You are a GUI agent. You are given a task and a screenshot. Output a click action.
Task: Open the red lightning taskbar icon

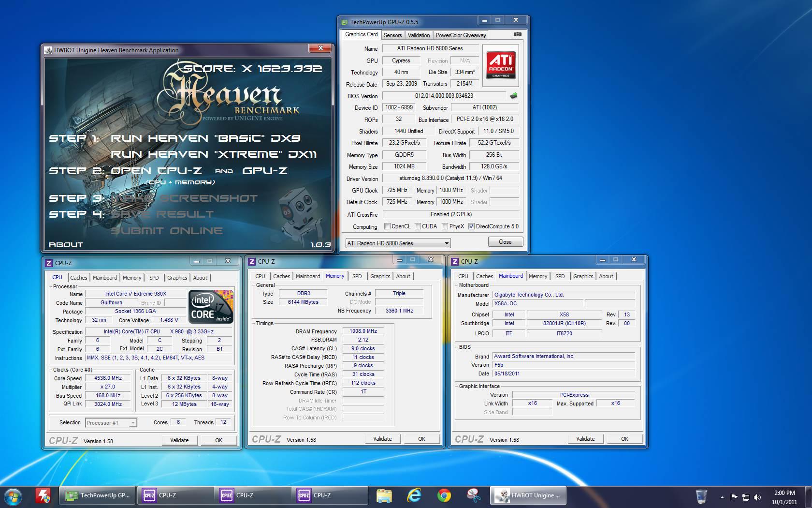[43, 496]
